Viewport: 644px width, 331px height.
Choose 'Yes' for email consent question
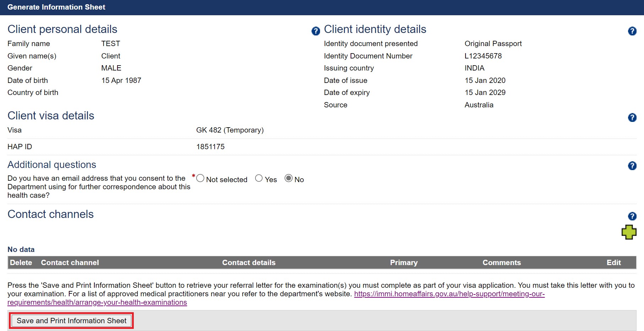[259, 178]
